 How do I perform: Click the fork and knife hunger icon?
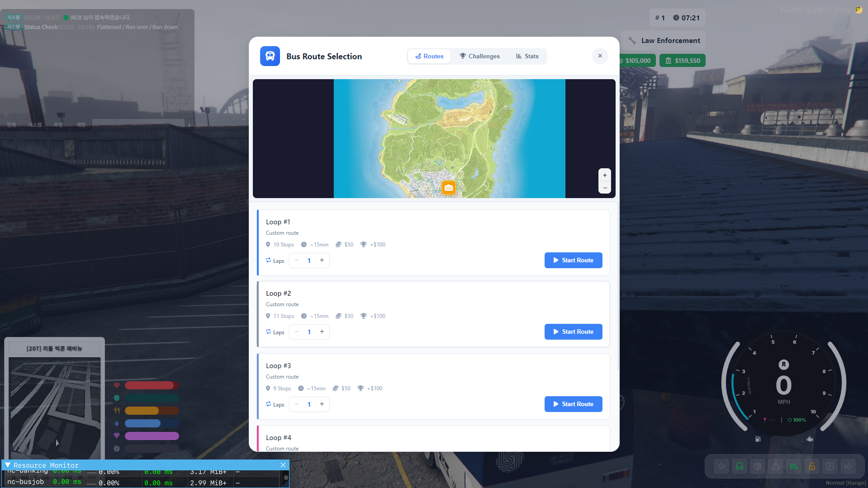click(x=117, y=411)
